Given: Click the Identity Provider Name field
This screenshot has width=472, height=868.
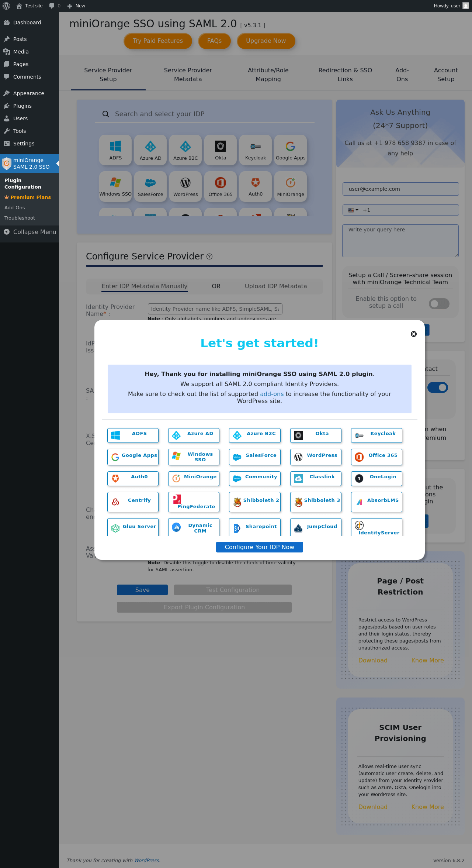Looking at the screenshot, I should (x=215, y=309).
